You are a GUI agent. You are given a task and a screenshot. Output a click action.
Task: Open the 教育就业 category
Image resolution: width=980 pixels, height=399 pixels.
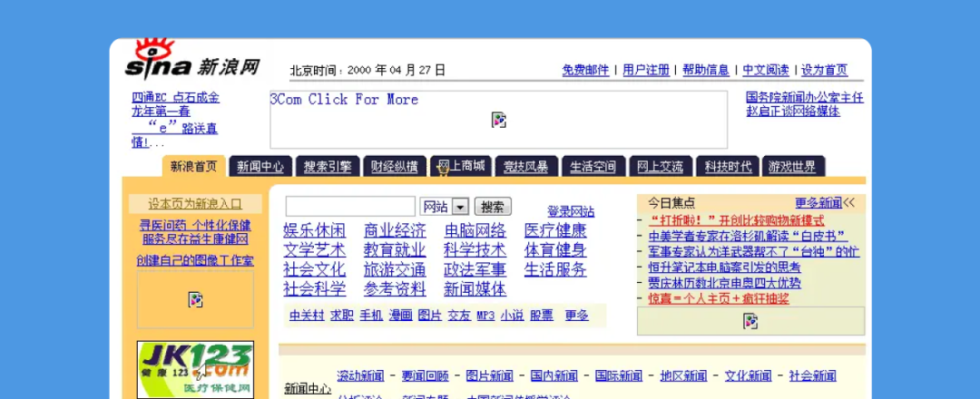[x=395, y=250]
